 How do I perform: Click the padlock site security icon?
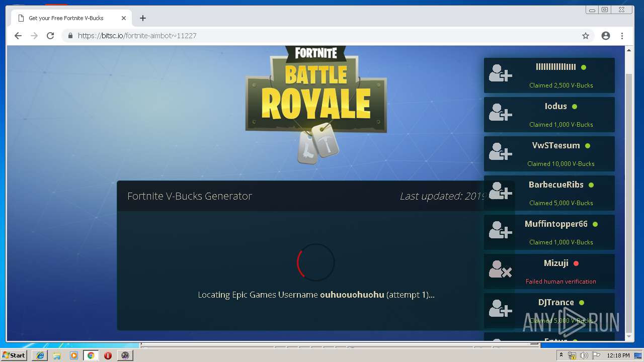(x=70, y=36)
